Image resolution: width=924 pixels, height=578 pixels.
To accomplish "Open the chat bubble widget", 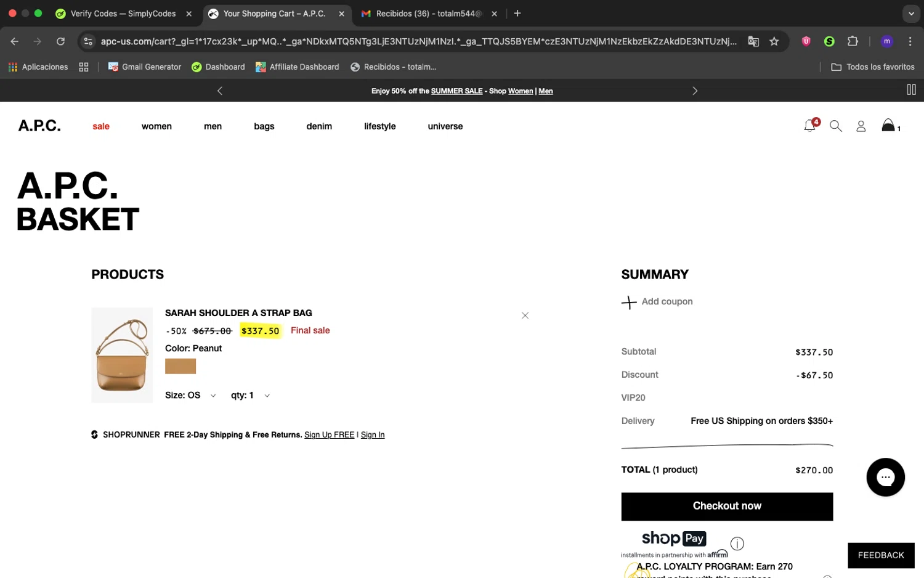I will tap(885, 477).
